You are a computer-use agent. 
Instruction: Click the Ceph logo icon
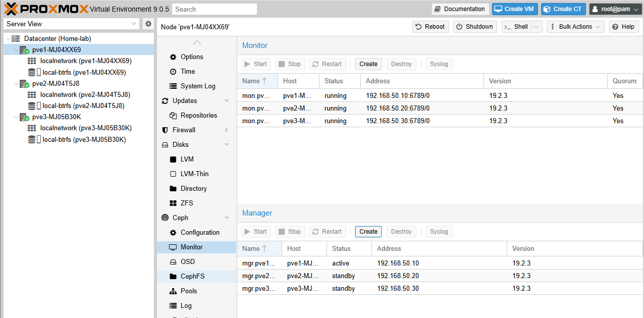(x=165, y=218)
